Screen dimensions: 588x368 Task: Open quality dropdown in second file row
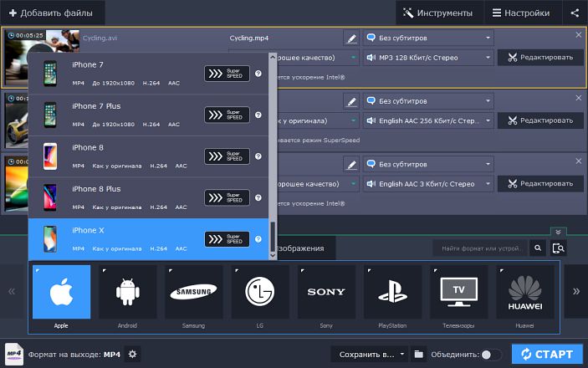(x=353, y=120)
